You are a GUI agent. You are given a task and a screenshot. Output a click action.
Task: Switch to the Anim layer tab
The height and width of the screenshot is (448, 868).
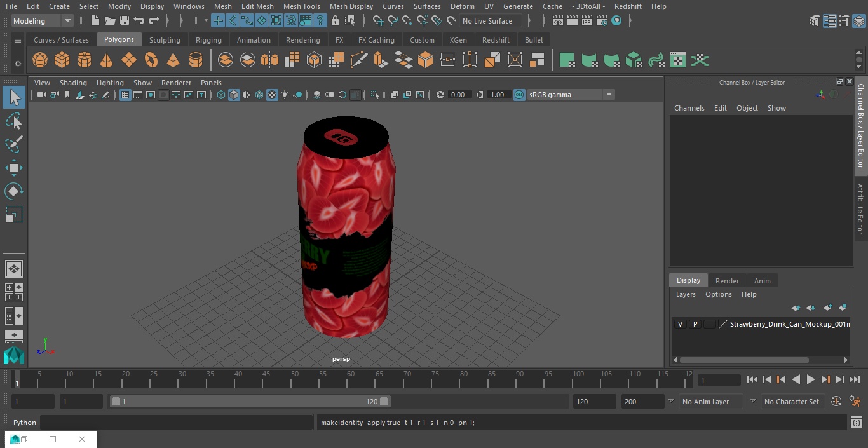coord(762,281)
